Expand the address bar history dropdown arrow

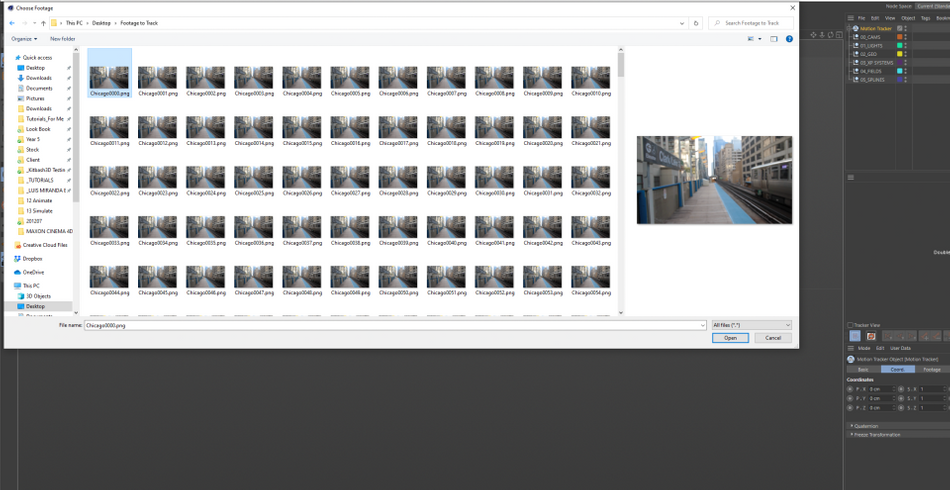tap(683, 23)
